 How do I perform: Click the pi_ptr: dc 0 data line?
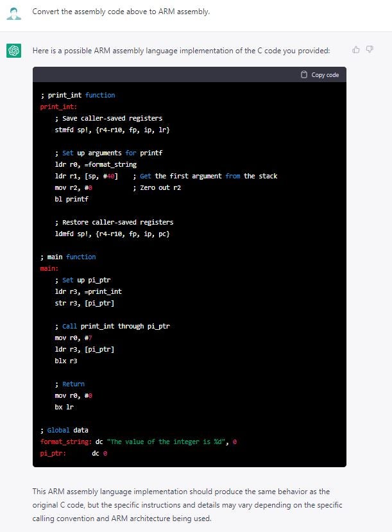[x=73, y=453]
